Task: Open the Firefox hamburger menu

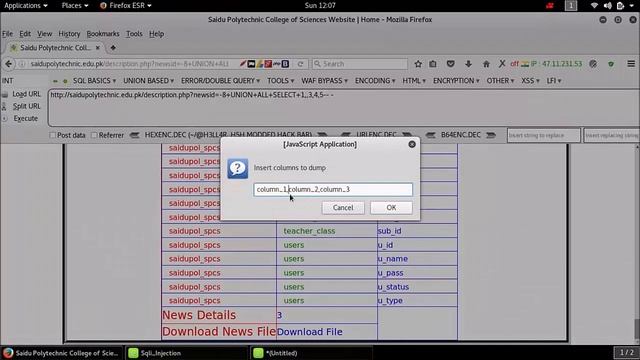Action: 631,64
